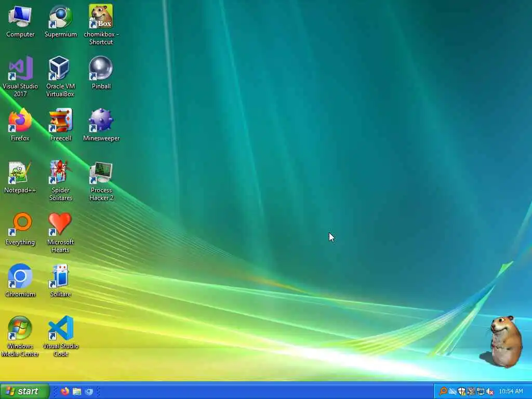
Task: Select the Pinball game icon
Action: coord(101,73)
